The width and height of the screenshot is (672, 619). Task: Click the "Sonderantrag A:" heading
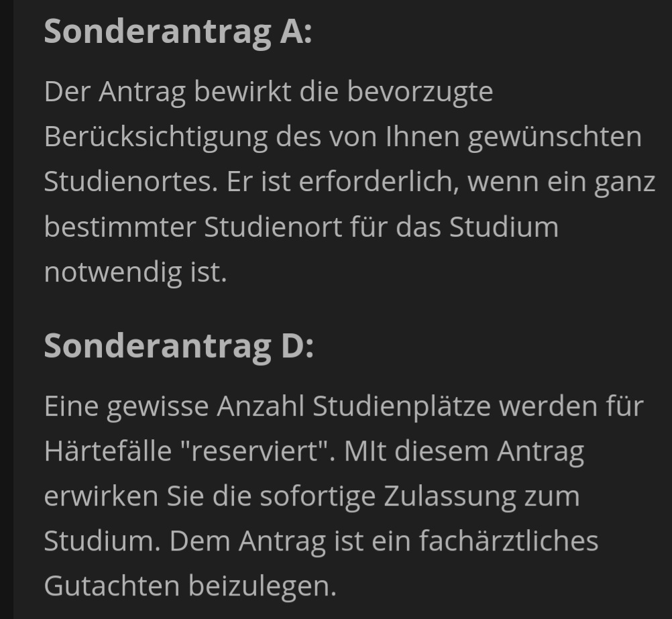[x=178, y=32]
